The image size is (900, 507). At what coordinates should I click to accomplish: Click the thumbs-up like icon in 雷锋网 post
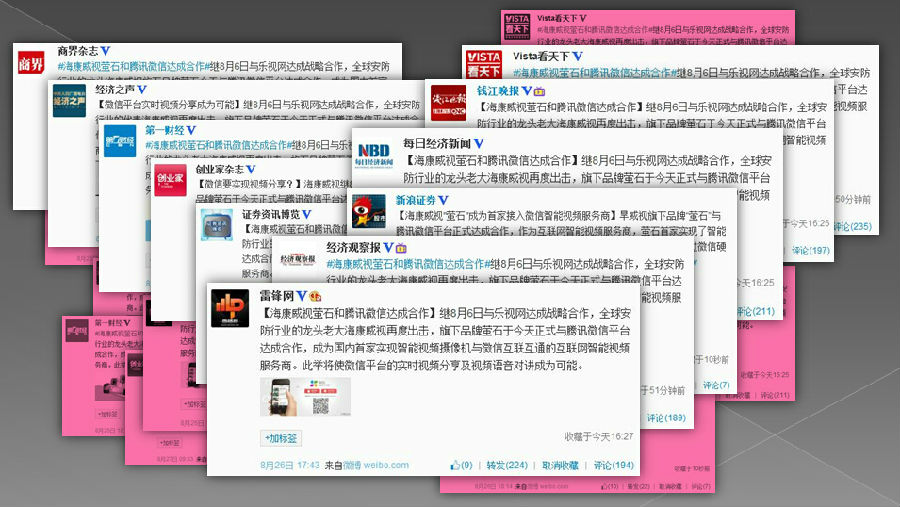(455, 465)
